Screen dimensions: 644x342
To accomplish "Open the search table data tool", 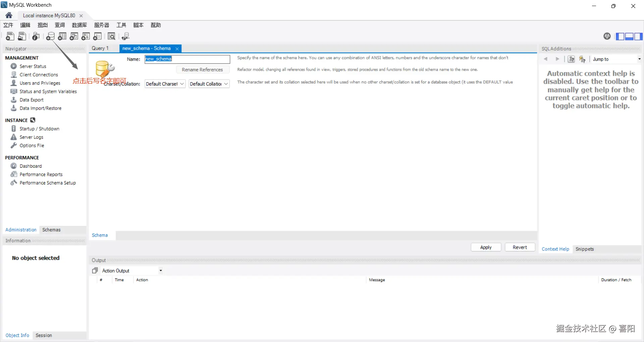I will pyautogui.click(x=111, y=36).
